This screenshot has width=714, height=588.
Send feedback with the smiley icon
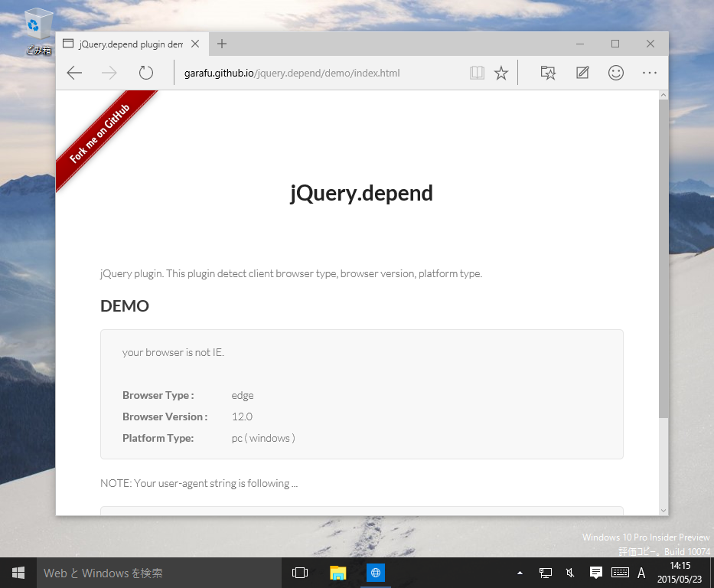pos(615,73)
